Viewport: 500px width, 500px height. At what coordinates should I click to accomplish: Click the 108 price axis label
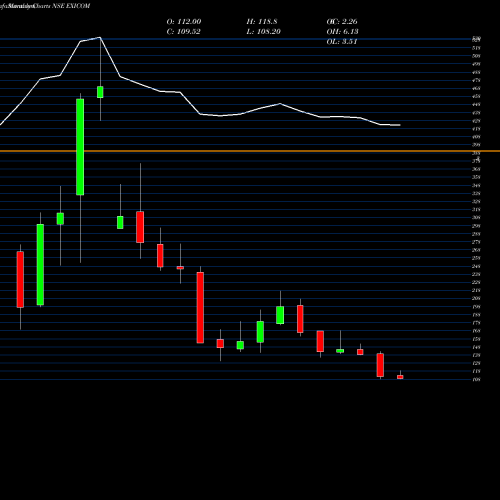pos(477,379)
